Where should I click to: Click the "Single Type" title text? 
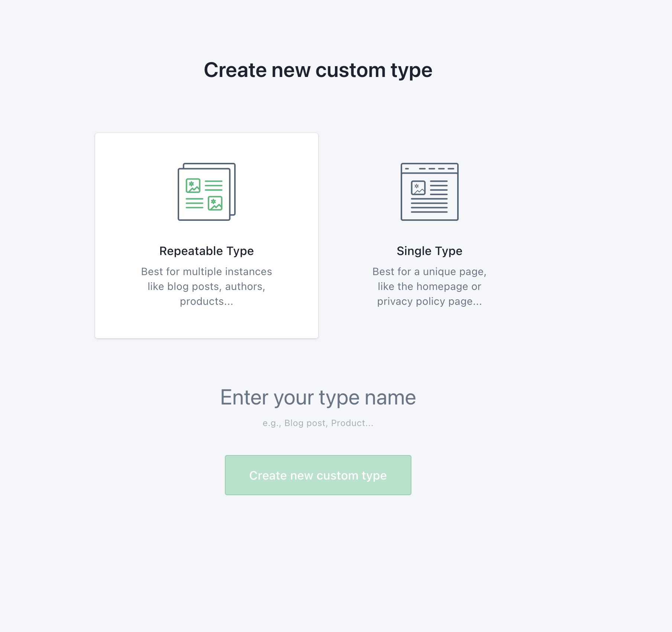[429, 251]
